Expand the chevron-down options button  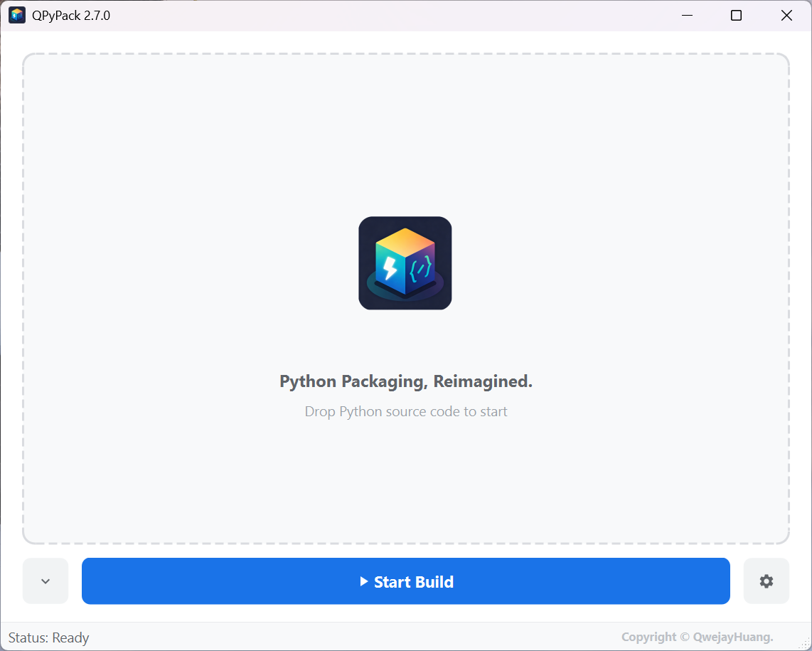pos(46,581)
